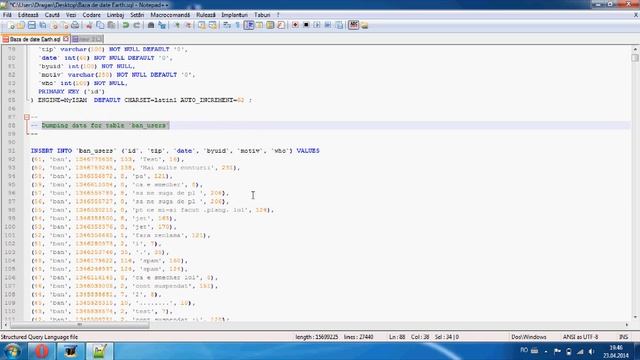Image resolution: width=640 pixels, height=360 pixels.
Task: Click the Cut scissors icon
Action: pyautogui.click(x=89, y=25)
